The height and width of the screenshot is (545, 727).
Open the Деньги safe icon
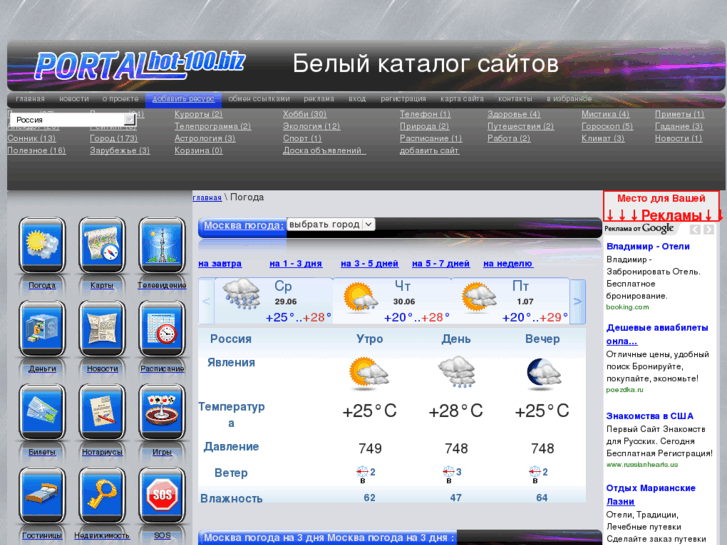pos(42,328)
